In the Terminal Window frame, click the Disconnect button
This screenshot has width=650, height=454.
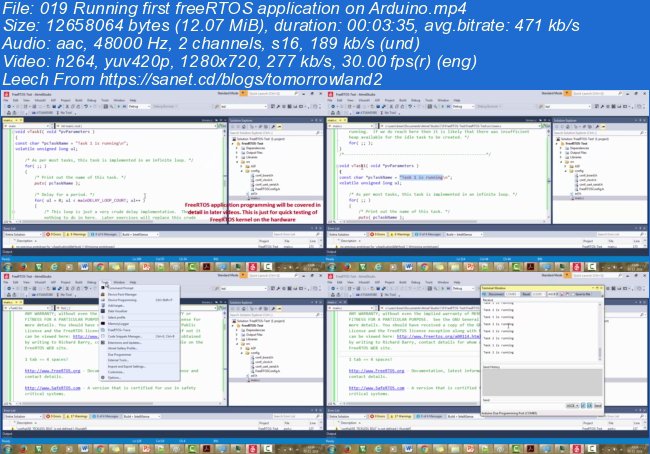pyautogui.click(x=496, y=294)
